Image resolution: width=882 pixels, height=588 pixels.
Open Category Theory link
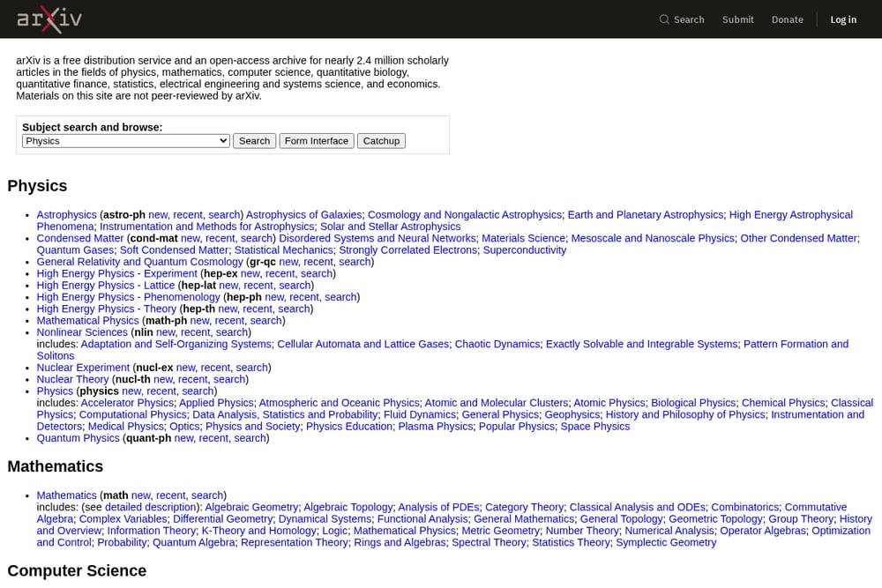click(x=524, y=508)
